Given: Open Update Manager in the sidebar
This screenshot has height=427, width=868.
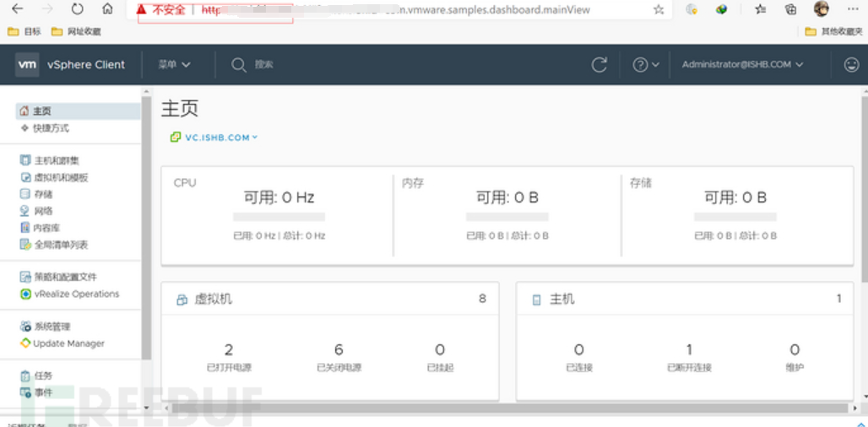Looking at the screenshot, I should pos(62,343).
